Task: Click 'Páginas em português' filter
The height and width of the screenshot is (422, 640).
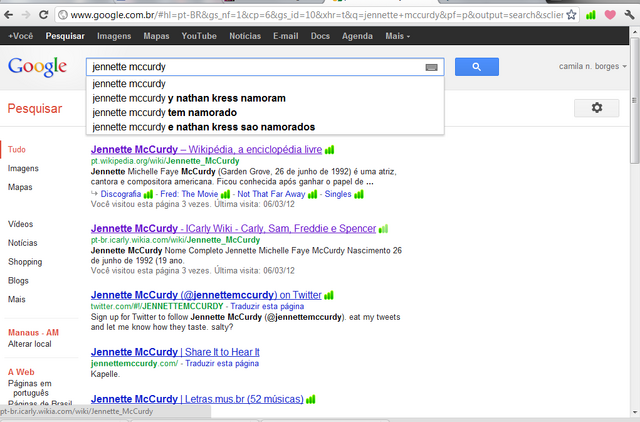Action: pyautogui.click(x=30, y=388)
